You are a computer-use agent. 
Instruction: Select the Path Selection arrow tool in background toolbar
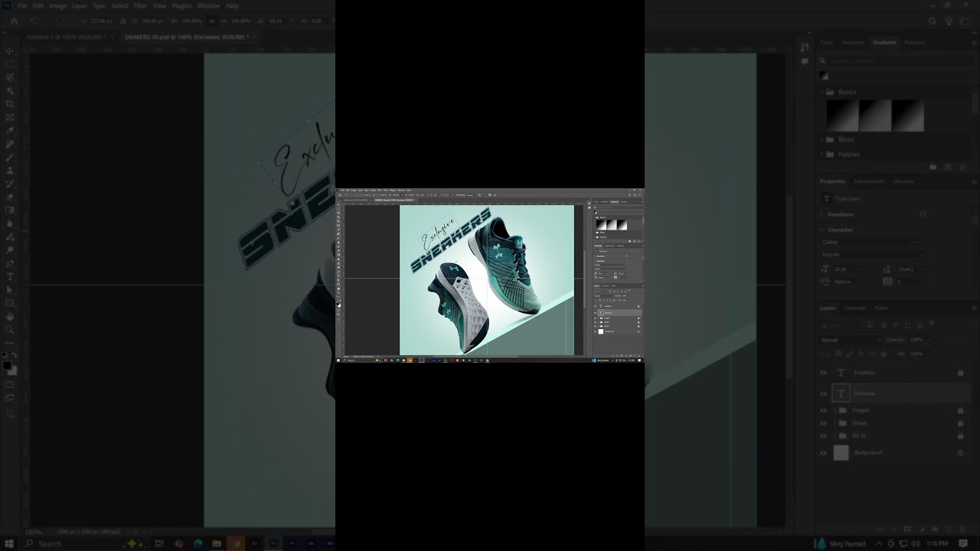click(x=10, y=290)
